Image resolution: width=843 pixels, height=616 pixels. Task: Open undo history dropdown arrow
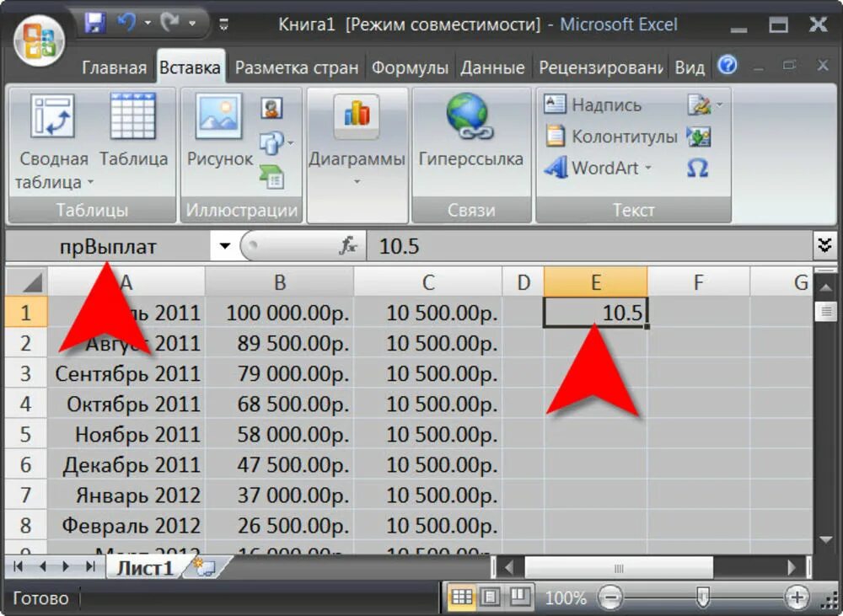coord(148,24)
